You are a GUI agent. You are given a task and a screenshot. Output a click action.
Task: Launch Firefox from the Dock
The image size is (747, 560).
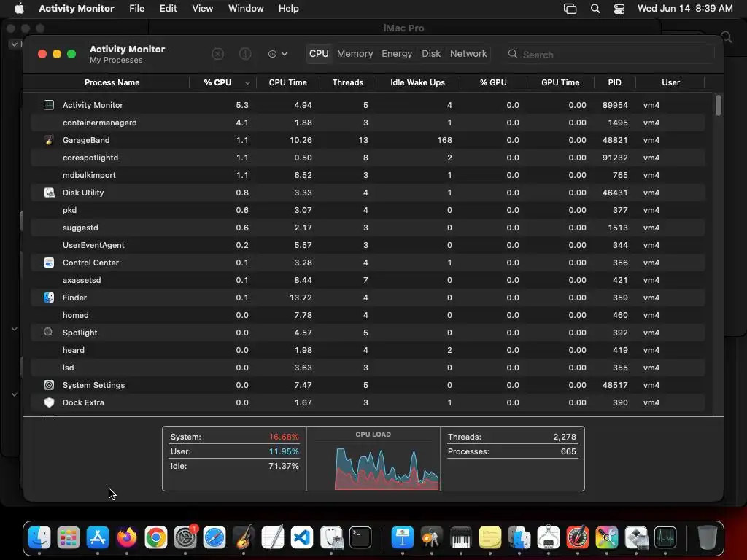127,537
